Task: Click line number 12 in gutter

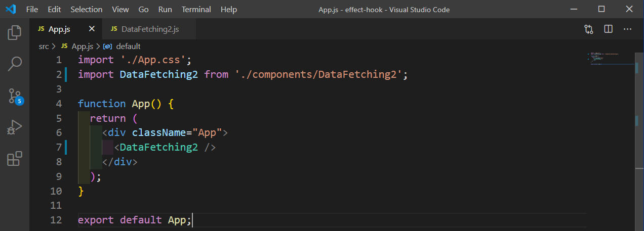Action: 56,220
